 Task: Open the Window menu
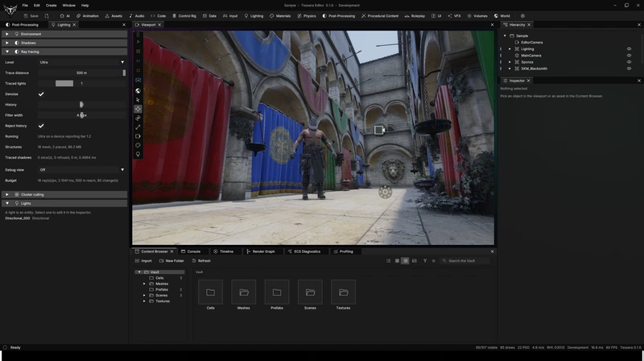(68, 6)
